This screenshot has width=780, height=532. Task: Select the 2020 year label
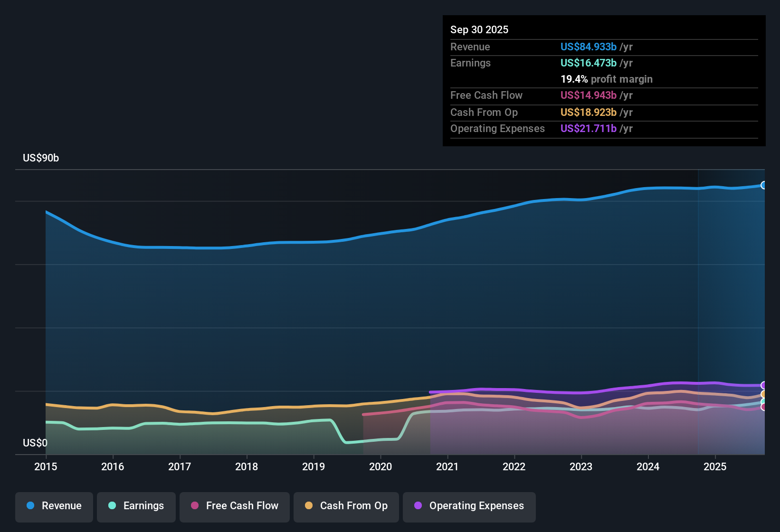pos(380,467)
